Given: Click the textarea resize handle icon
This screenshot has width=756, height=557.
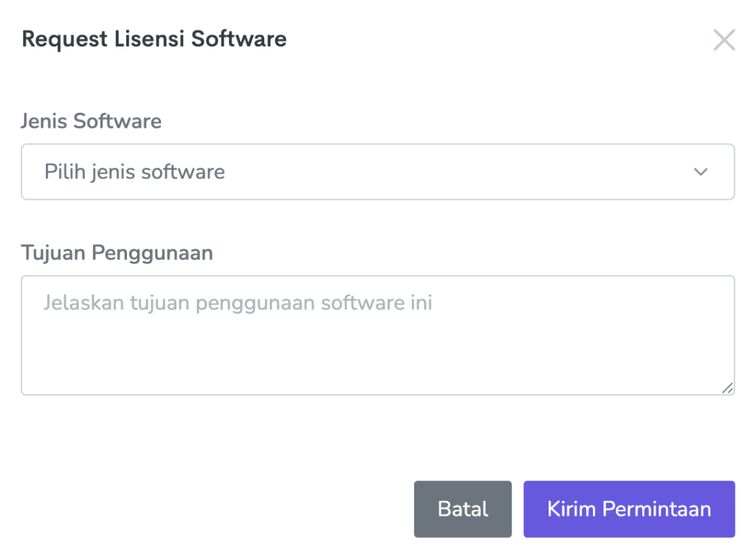Looking at the screenshot, I should [x=728, y=388].
